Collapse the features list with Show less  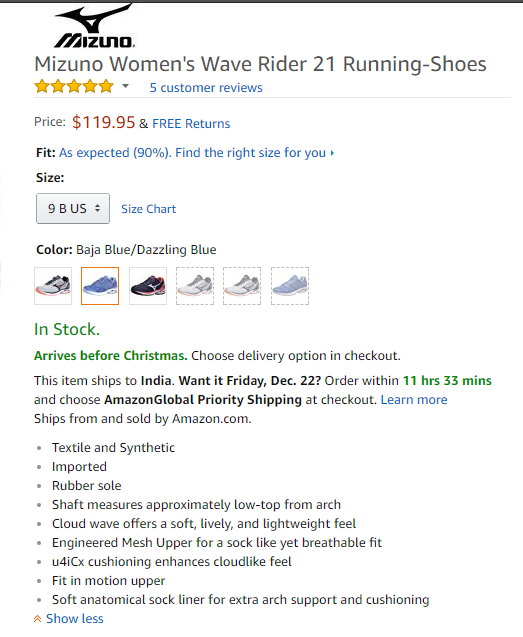coord(74,619)
